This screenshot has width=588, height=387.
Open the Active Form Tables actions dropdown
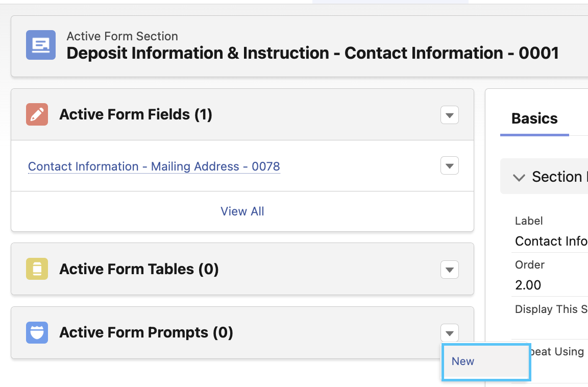point(449,270)
